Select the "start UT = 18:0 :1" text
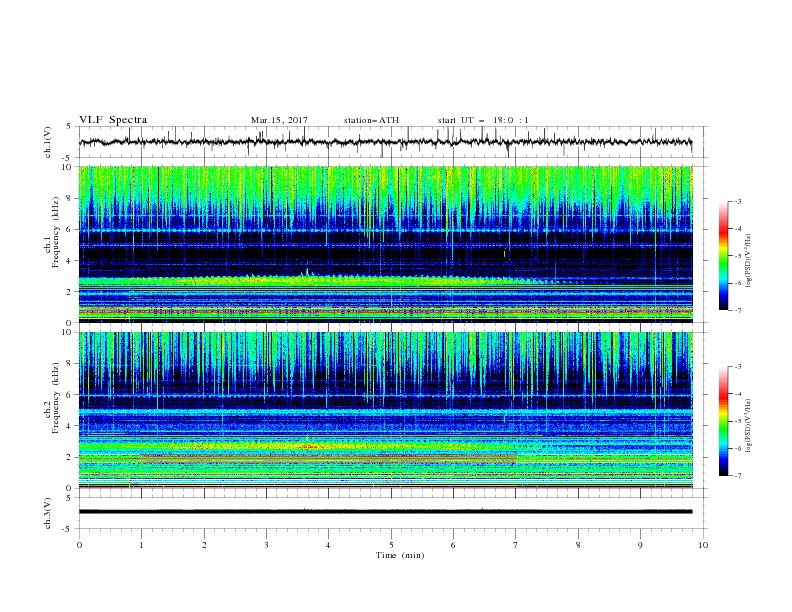This screenshot has width=792, height=612. point(483,120)
